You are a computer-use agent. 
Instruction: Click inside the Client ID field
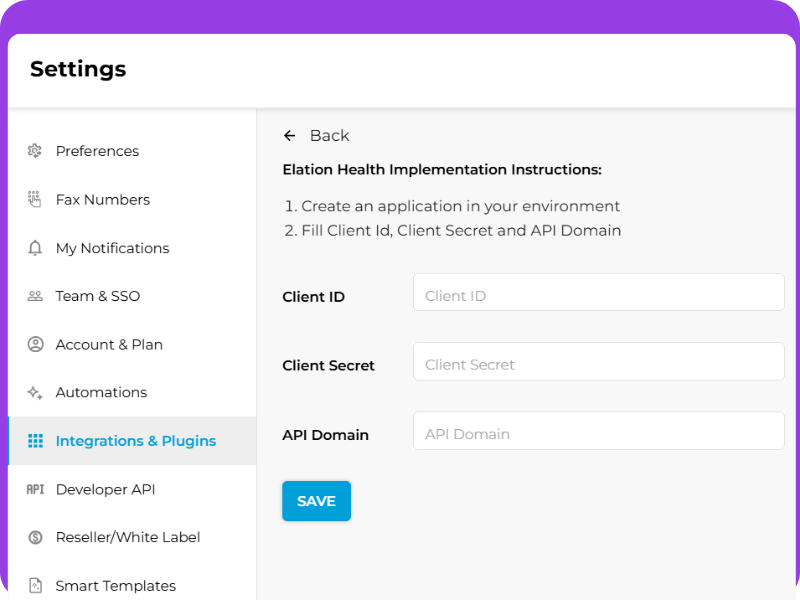(x=598, y=292)
